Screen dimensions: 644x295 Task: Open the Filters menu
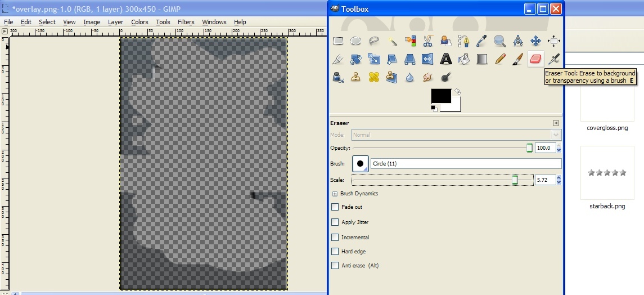(x=186, y=22)
